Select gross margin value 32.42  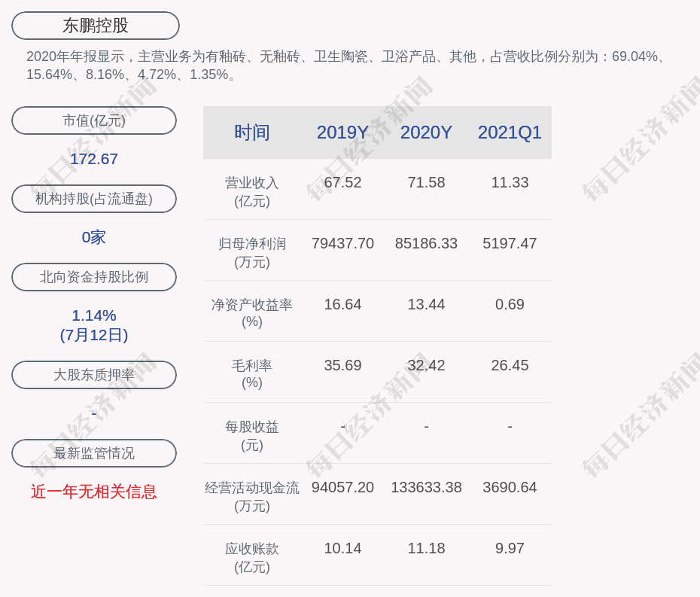coord(426,365)
